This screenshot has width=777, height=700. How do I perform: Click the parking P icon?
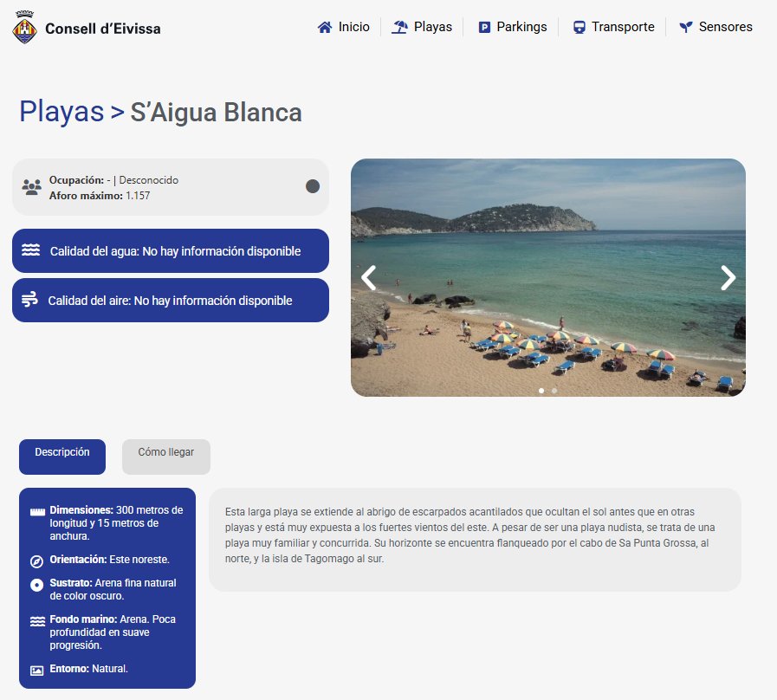484,28
